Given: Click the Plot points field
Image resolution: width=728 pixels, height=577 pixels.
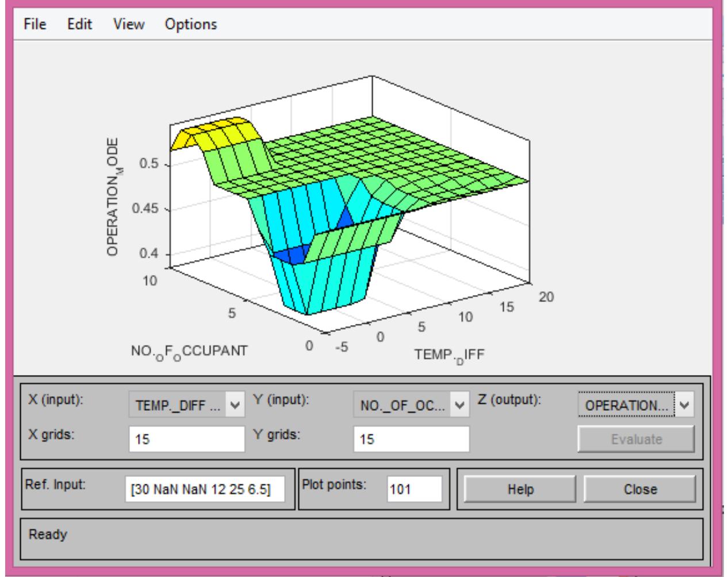Looking at the screenshot, I should 414,490.
